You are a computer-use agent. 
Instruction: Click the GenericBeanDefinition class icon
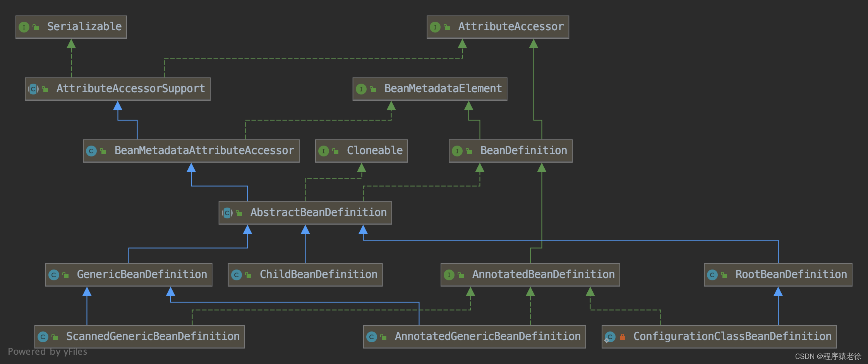54,275
